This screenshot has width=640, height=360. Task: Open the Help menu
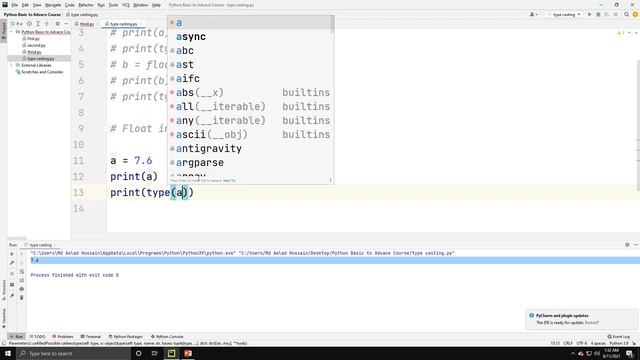(x=156, y=5)
